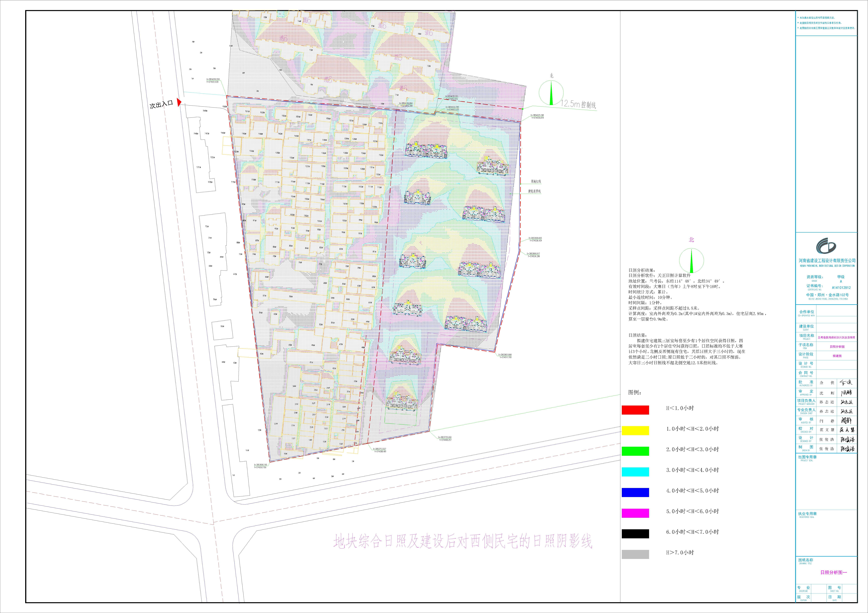Click the certificate number 'A141012812'
The height and width of the screenshot is (613, 868).
click(x=841, y=288)
